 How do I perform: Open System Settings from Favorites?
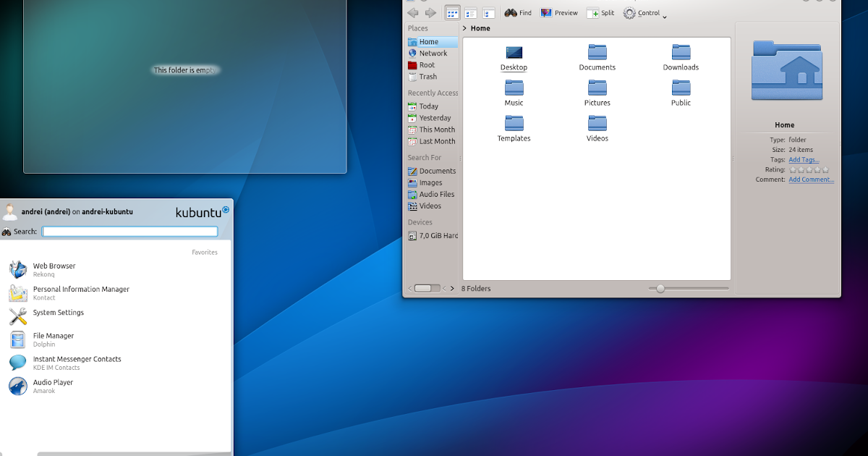click(x=116, y=316)
